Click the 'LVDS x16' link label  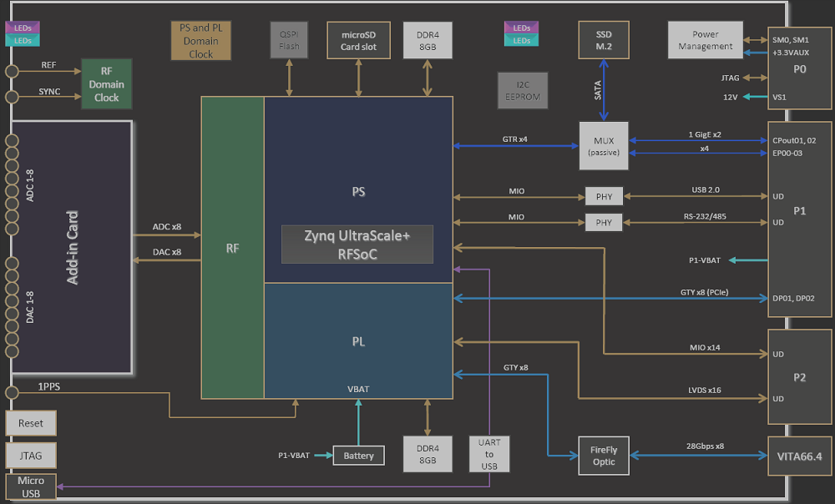tap(704, 391)
